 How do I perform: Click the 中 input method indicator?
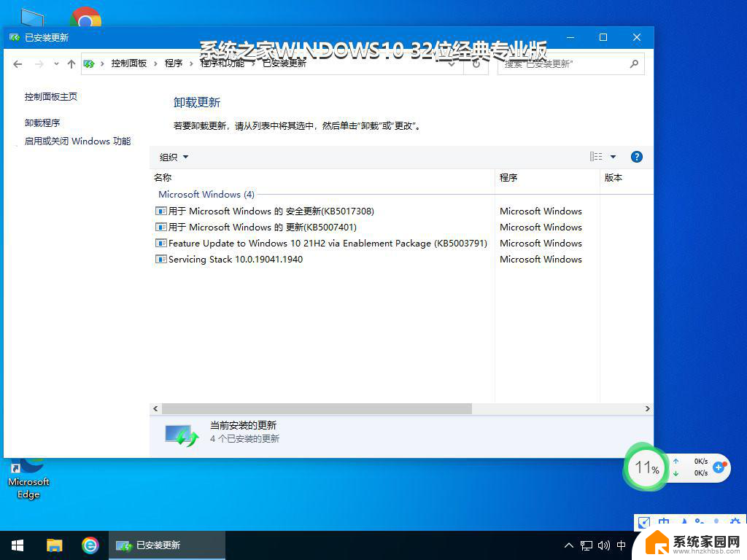622,545
